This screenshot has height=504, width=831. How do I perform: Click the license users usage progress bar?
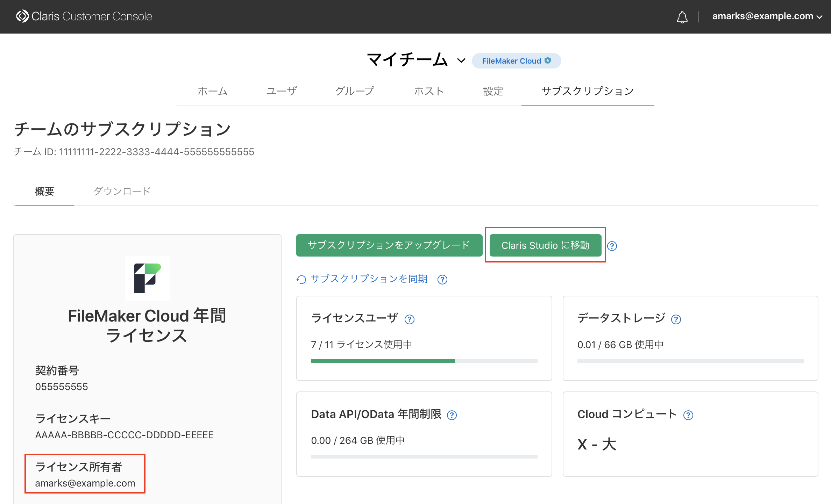(424, 361)
